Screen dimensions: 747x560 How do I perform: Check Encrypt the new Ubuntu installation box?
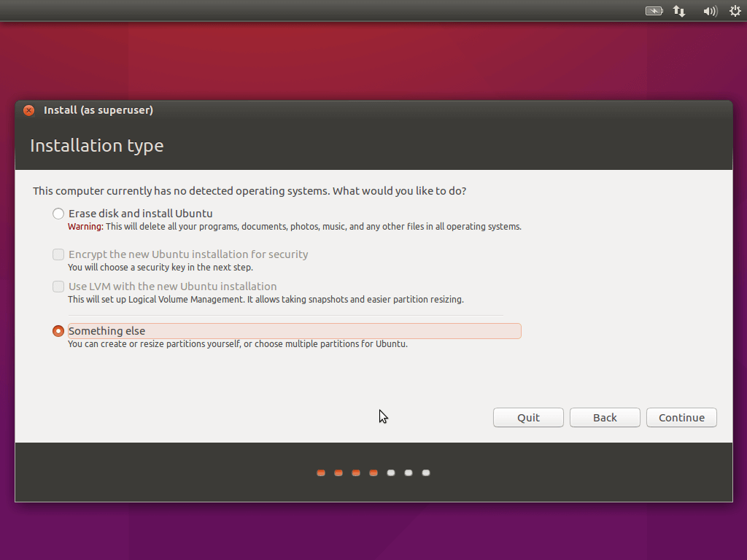point(58,254)
